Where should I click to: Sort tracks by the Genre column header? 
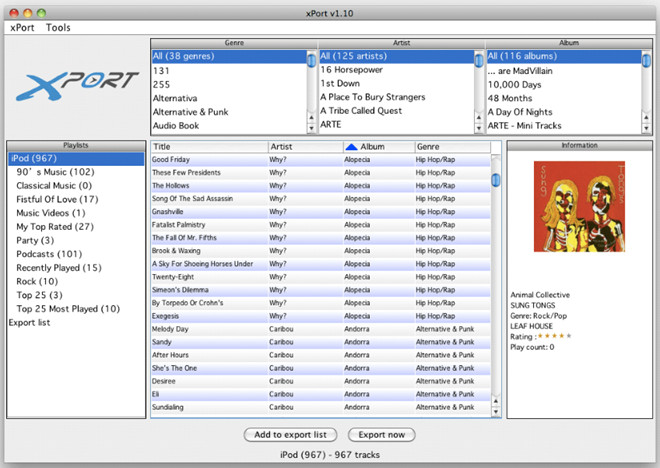click(452, 147)
